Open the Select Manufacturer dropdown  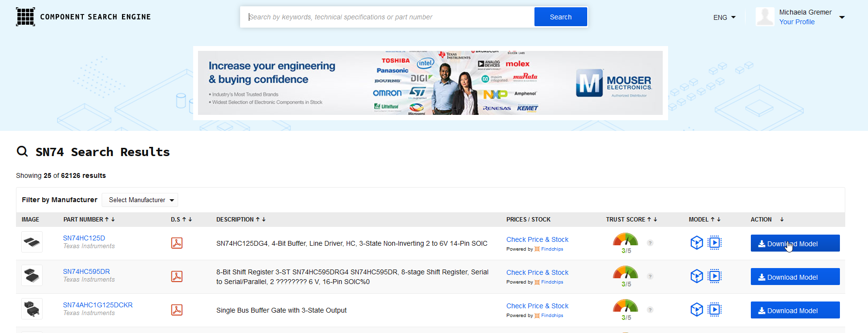click(140, 200)
